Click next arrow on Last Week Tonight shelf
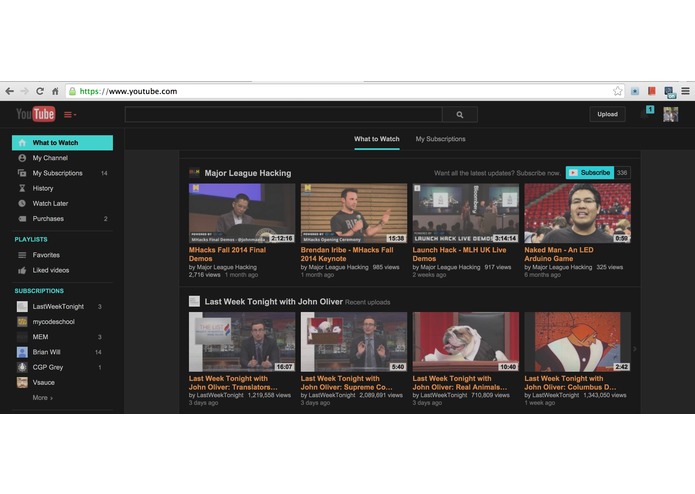 635,349
